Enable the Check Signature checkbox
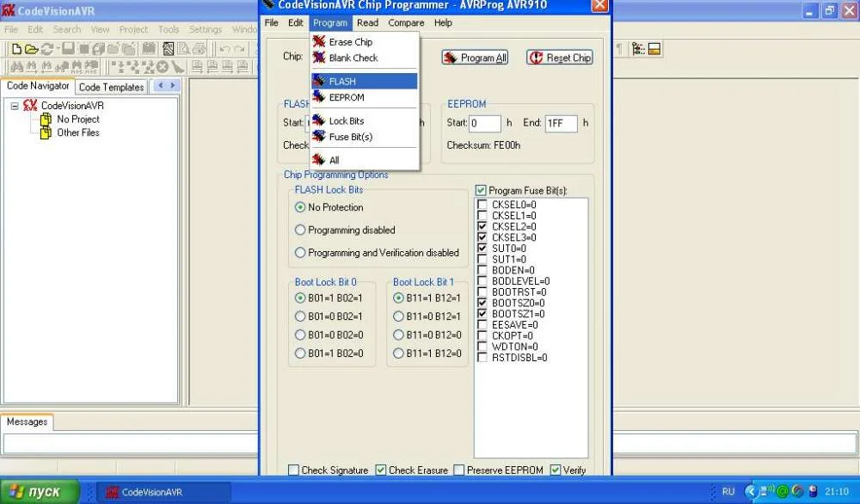 [293, 470]
